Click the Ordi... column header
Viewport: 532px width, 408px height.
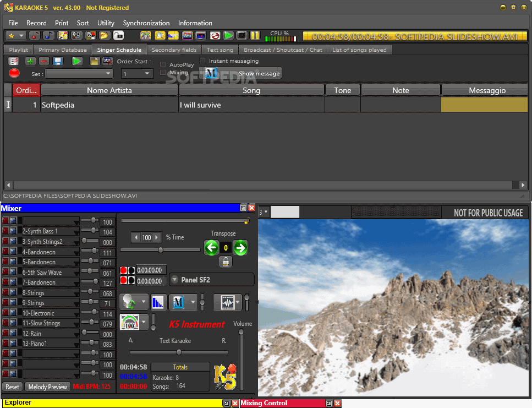pyautogui.click(x=26, y=90)
